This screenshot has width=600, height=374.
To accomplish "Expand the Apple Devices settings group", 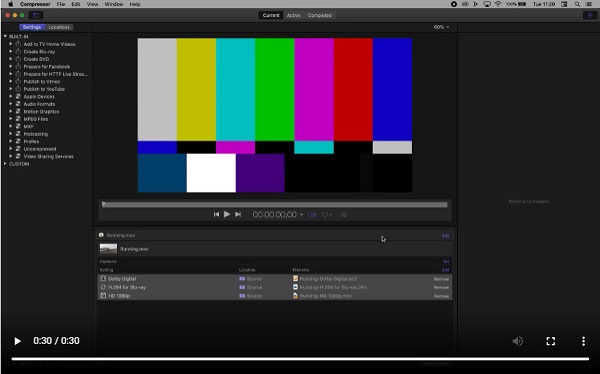I will 11,96.
